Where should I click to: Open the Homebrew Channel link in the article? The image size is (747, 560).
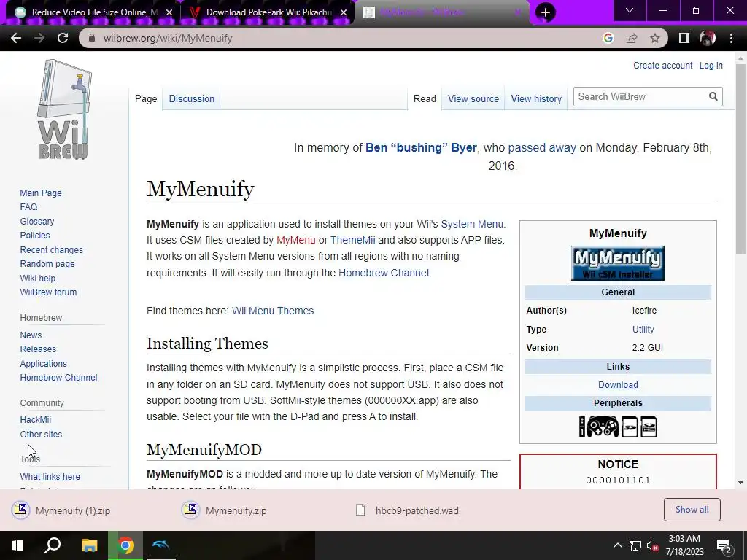384,273
